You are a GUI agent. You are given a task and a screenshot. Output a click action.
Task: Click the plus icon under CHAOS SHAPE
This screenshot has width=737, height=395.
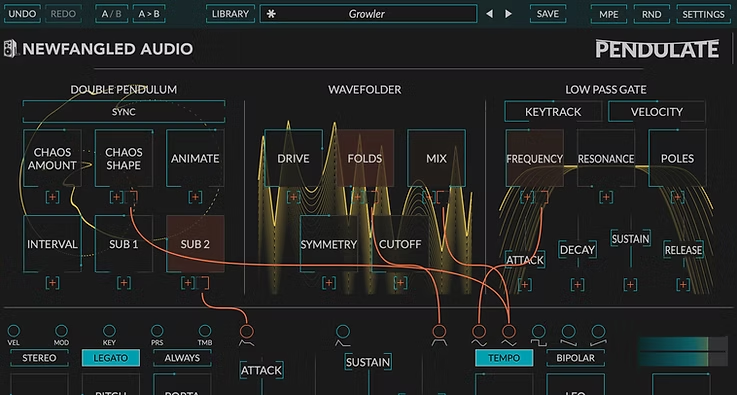point(117,197)
